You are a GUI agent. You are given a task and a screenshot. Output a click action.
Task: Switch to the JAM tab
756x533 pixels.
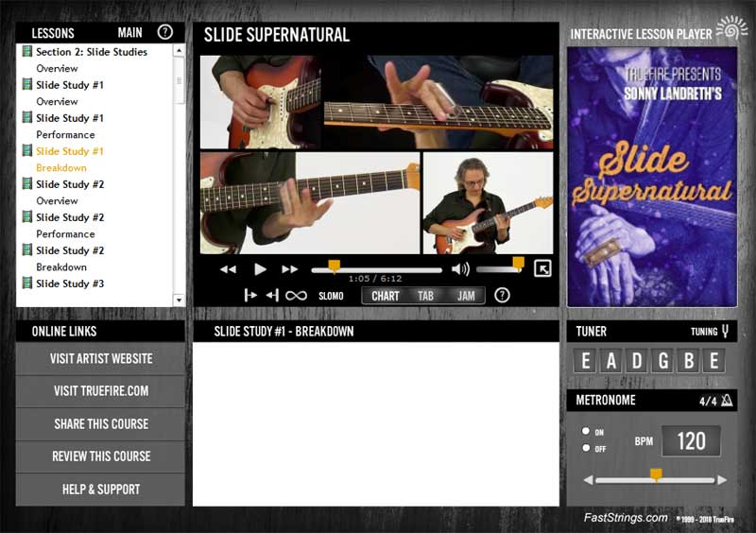click(x=466, y=296)
